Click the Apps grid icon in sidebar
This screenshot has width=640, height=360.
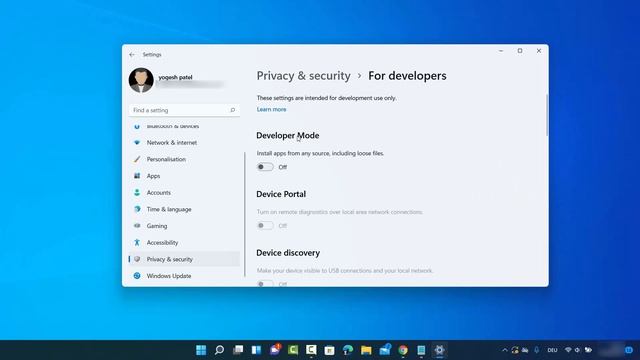tap(137, 176)
